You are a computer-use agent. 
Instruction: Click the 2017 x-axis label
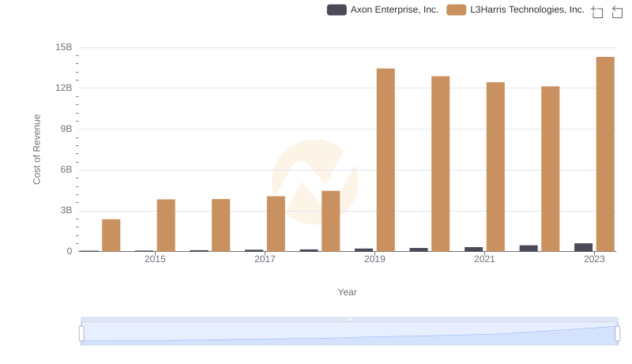tap(265, 259)
